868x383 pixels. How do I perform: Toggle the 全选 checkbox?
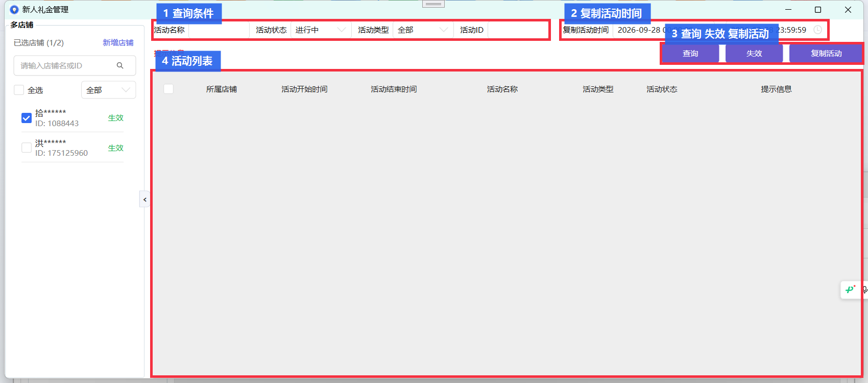tap(19, 90)
